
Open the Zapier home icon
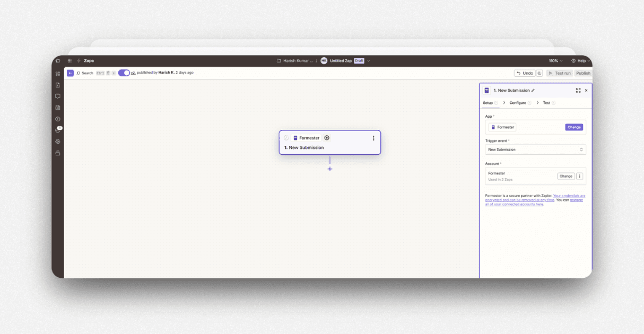click(58, 60)
